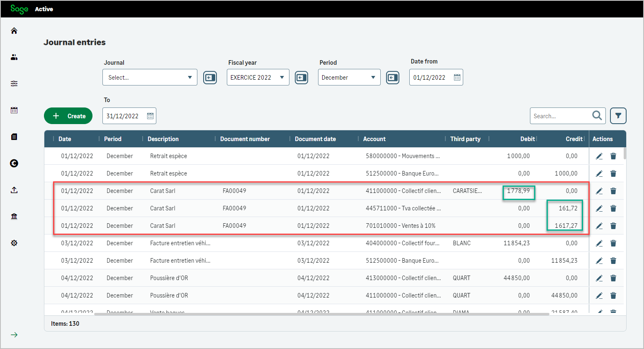
Task: Delete the Poussière d'OR 411000000 entry
Action: (x=613, y=295)
